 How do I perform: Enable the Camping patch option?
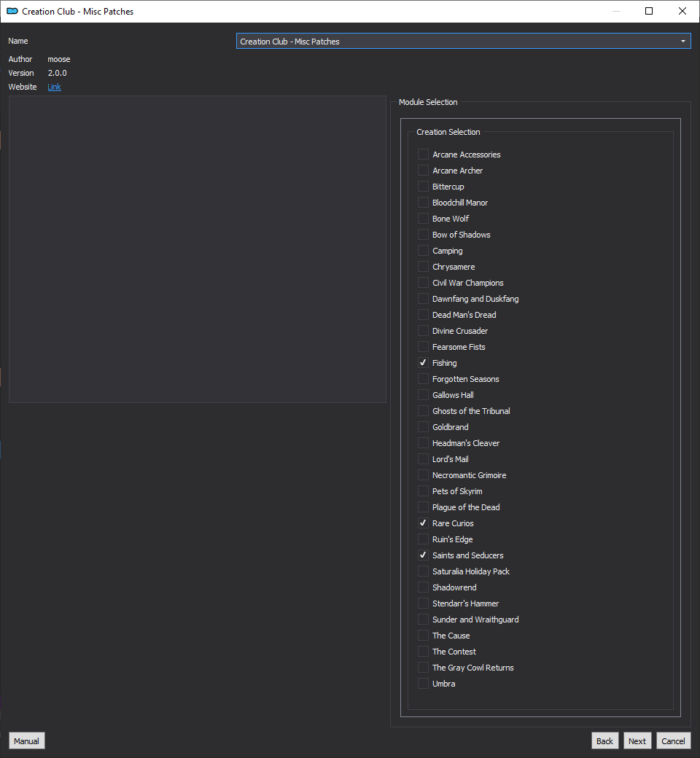[x=423, y=251]
